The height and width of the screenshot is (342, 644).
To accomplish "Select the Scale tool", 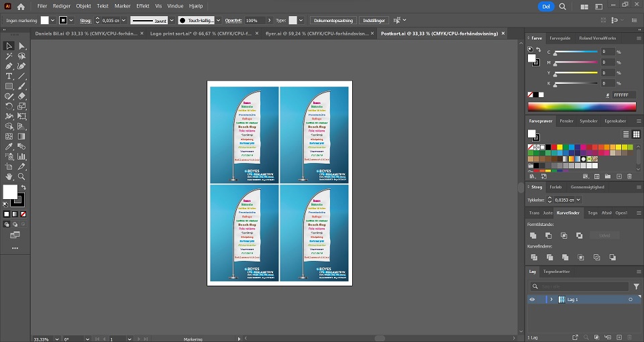I will pos(21,107).
